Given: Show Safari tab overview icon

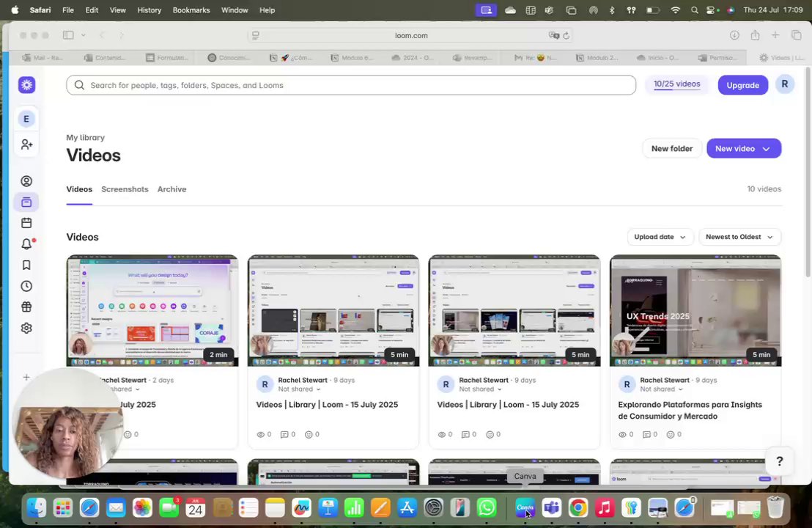Looking at the screenshot, I should click(x=796, y=35).
